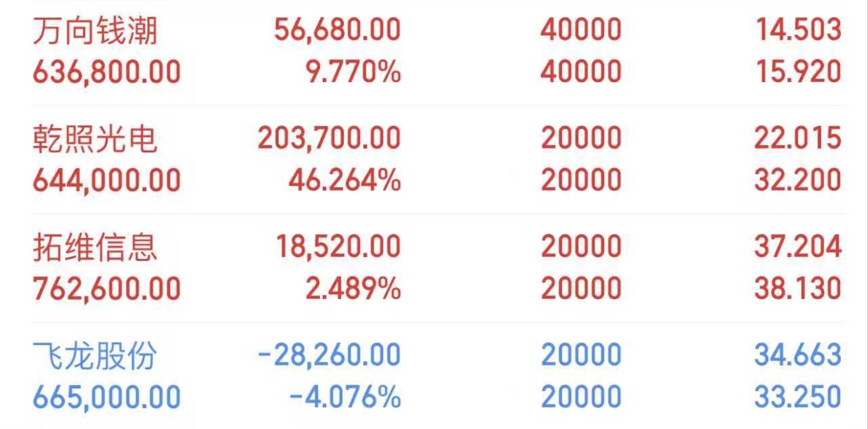Click the 46.264% gain percentage
This screenshot has height=429, width=868.
pos(344,180)
